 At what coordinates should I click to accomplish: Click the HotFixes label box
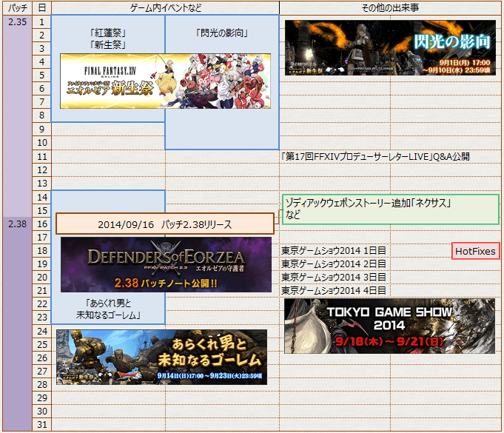[475, 251]
